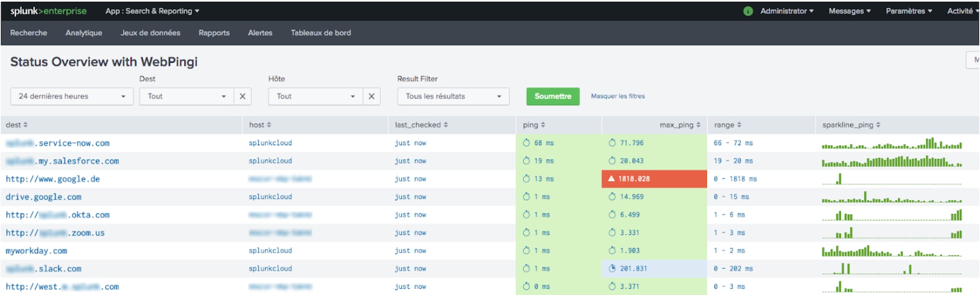Click the sparkline for myworkday.com row
980x295 pixels.
[x=891, y=251]
